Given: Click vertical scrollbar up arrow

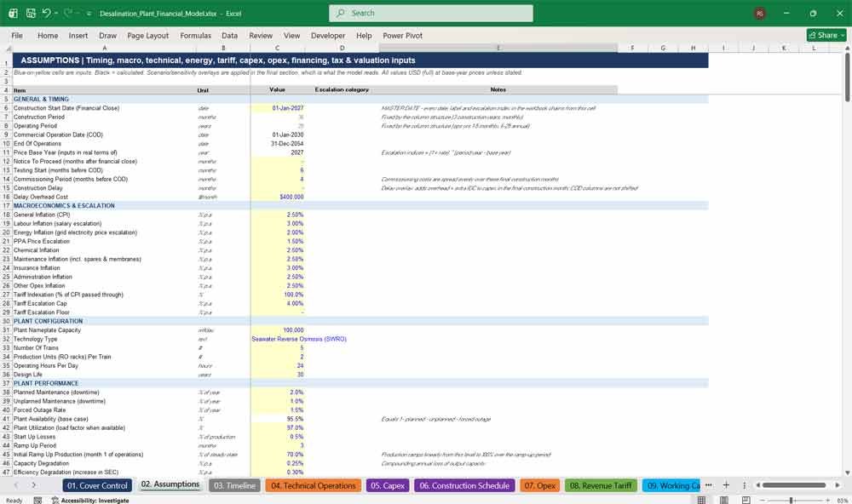Looking at the screenshot, I should pos(847,49).
